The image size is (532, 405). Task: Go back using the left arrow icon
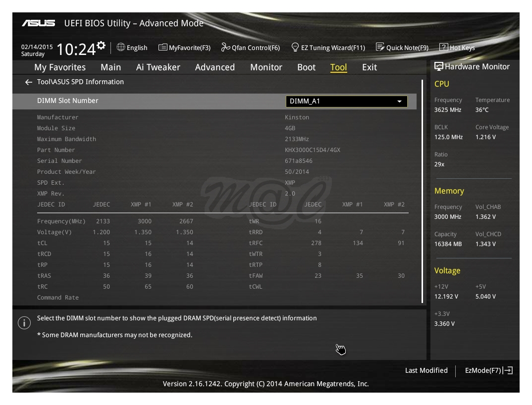point(29,82)
